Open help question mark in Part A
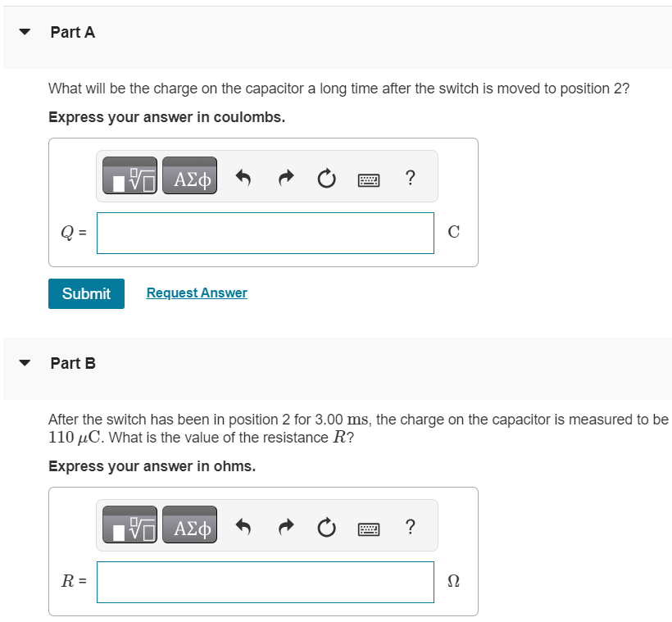672x622 pixels. coord(410,178)
